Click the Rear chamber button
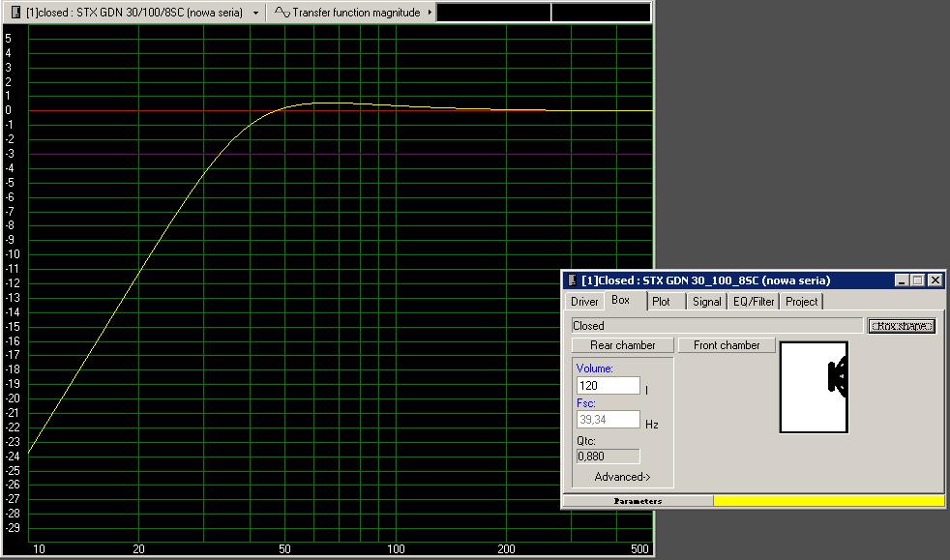Viewport: 950px width, 560px height. coord(622,345)
